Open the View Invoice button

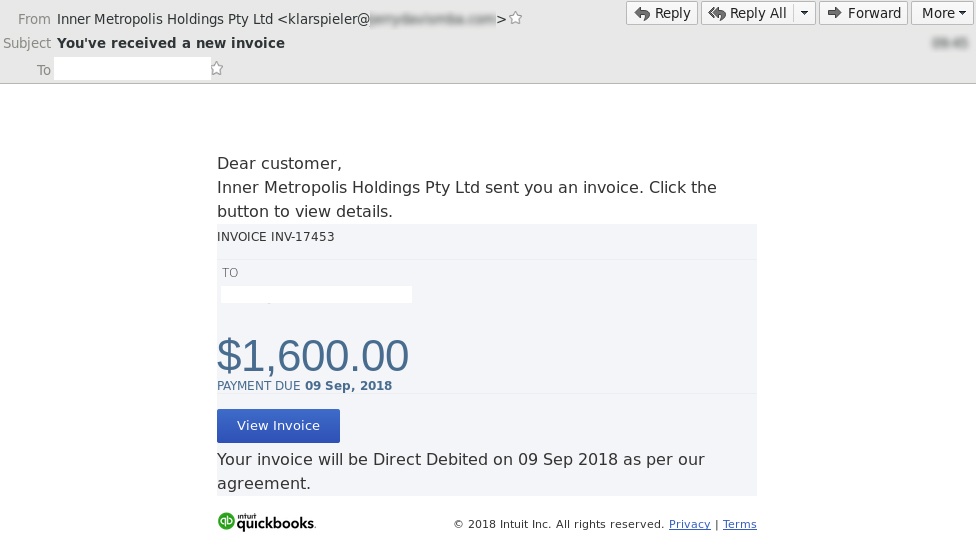[278, 426]
